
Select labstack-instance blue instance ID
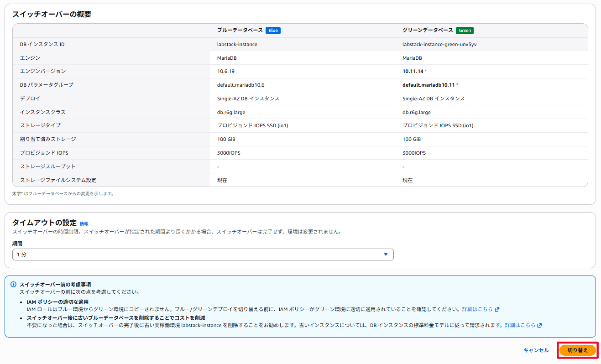[237, 44]
